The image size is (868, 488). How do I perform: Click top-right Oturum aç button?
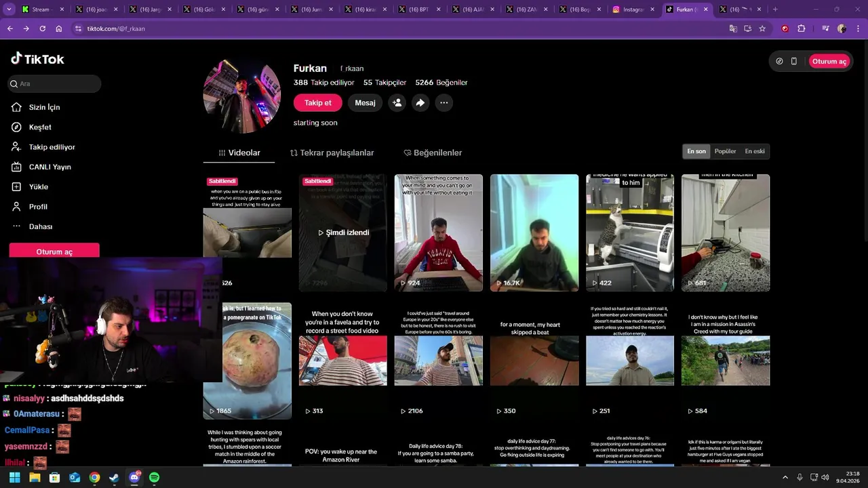click(829, 61)
